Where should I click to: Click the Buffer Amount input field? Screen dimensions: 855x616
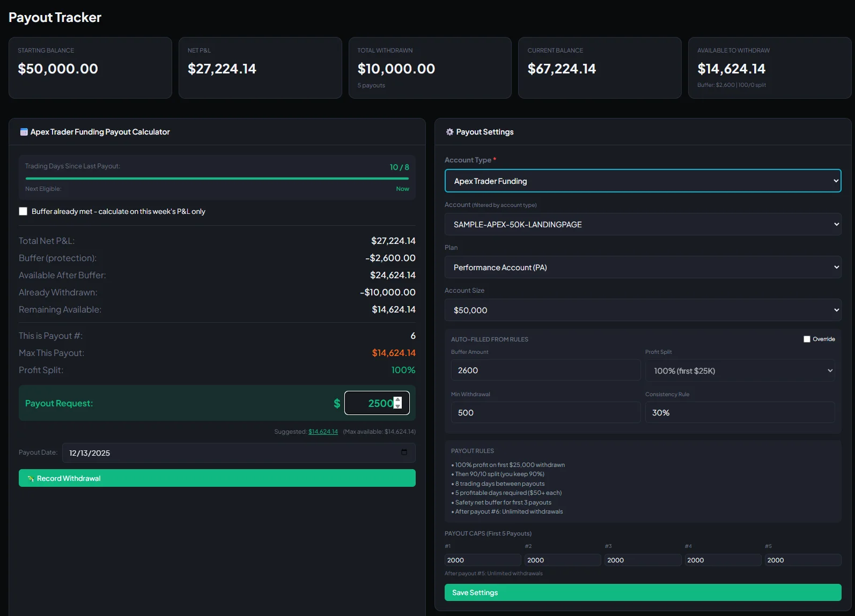tap(546, 370)
